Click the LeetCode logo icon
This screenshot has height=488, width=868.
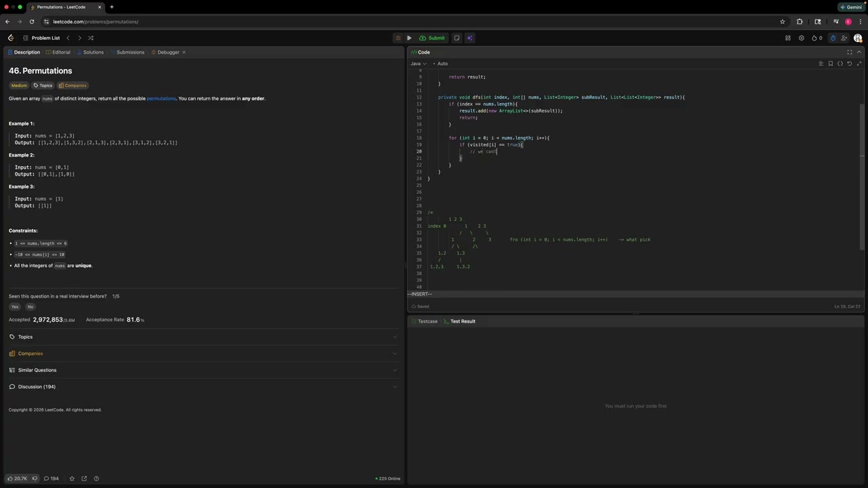(x=10, y=38)
